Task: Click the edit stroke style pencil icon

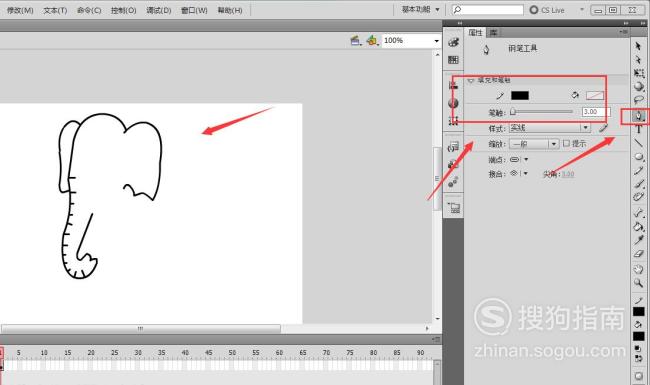Action: 603,128
